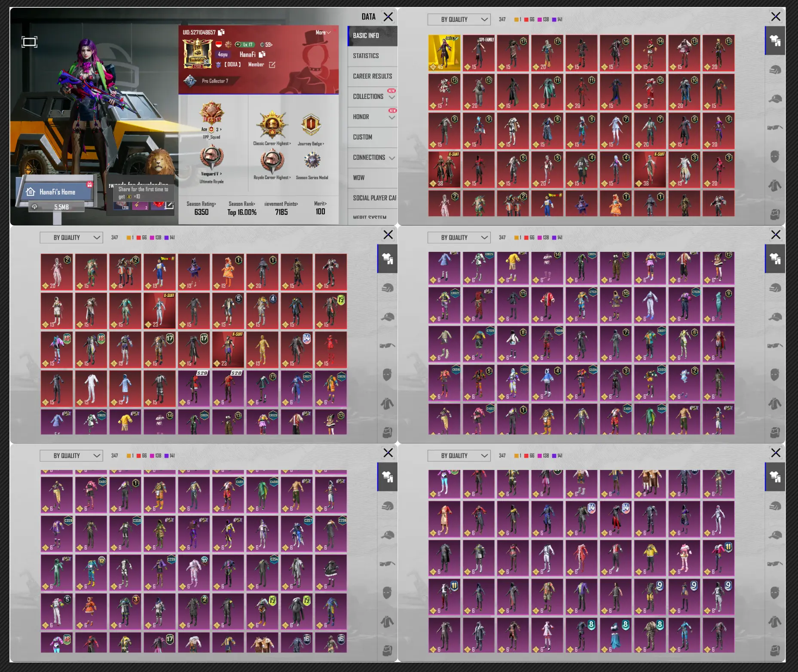This screenshot has height=672, width=798.
Task: Visit HanaFi's Home
Action: (x=57, y=192)
